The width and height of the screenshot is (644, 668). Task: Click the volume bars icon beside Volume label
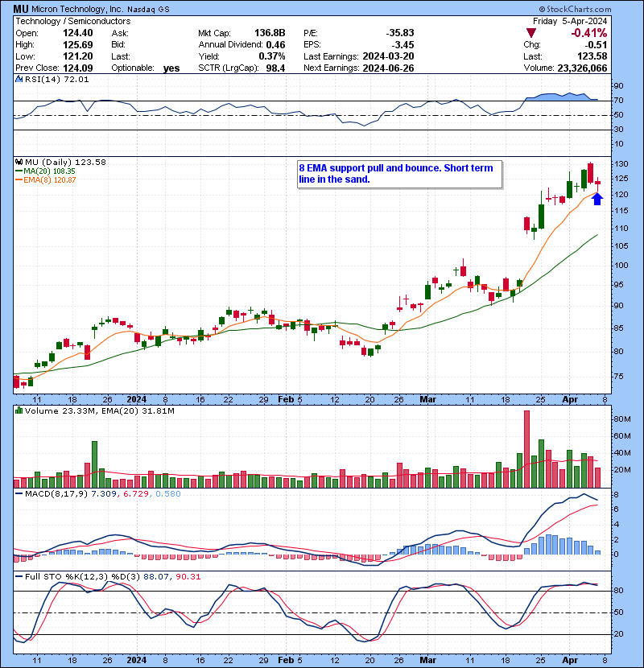(x=19, y=410)
